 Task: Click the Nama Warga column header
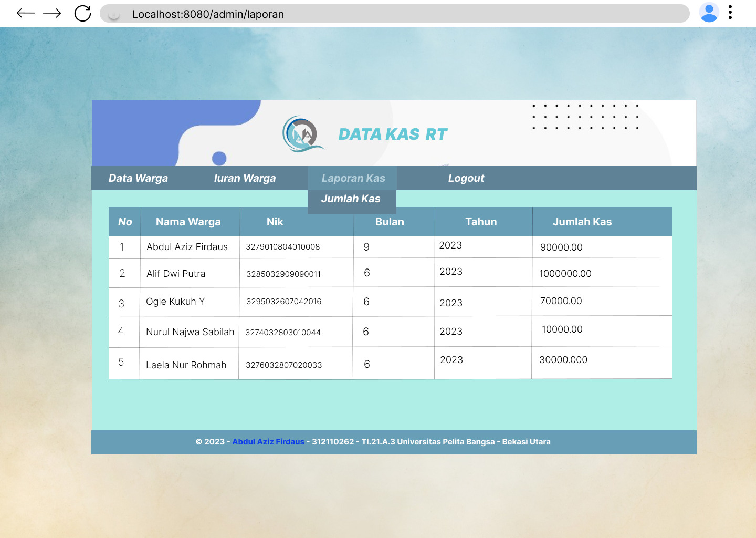click(188, 222)
